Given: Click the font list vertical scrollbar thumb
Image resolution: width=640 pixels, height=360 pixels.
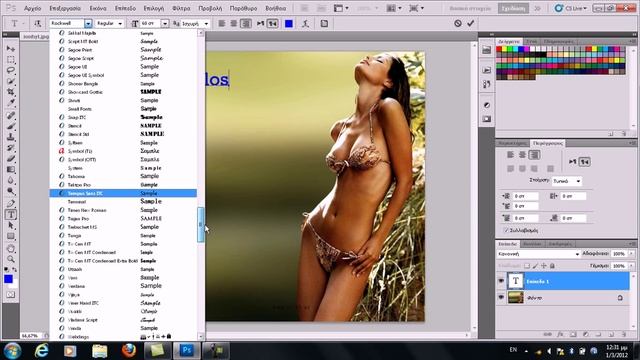Looking at the screenshot, I should click(x=200, y=224).
